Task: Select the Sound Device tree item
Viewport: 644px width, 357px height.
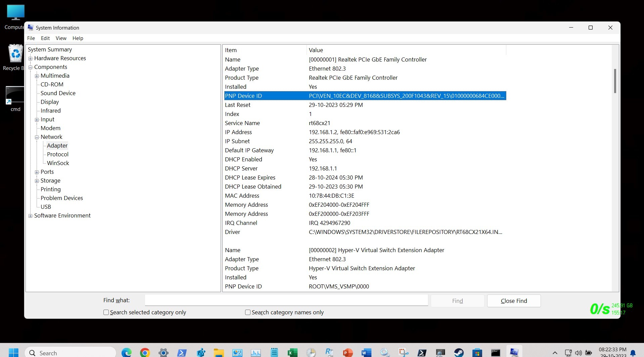Action: [58, 93]
